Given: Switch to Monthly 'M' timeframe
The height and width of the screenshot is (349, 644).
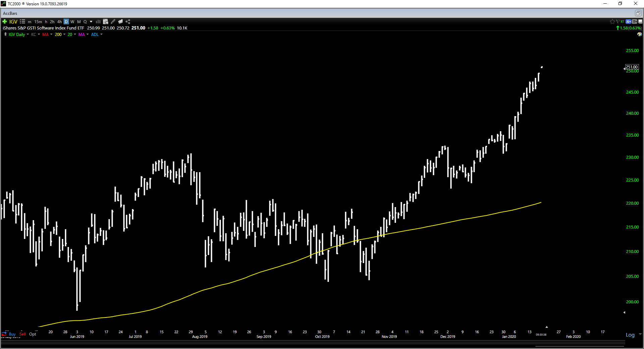Looking at the screenshot, I should pyautogui.click(x=79, y=22).
